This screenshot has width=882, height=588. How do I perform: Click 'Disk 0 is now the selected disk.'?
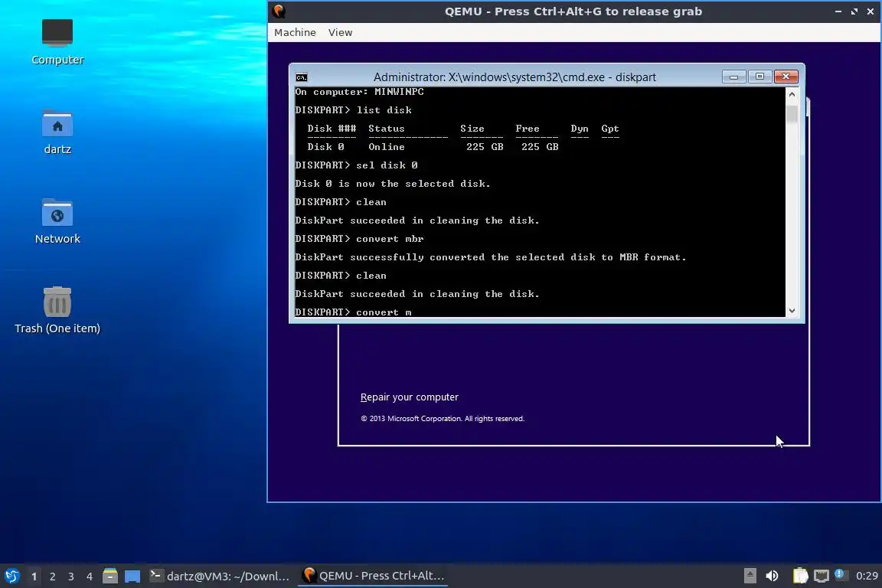[x=393, y=184]
